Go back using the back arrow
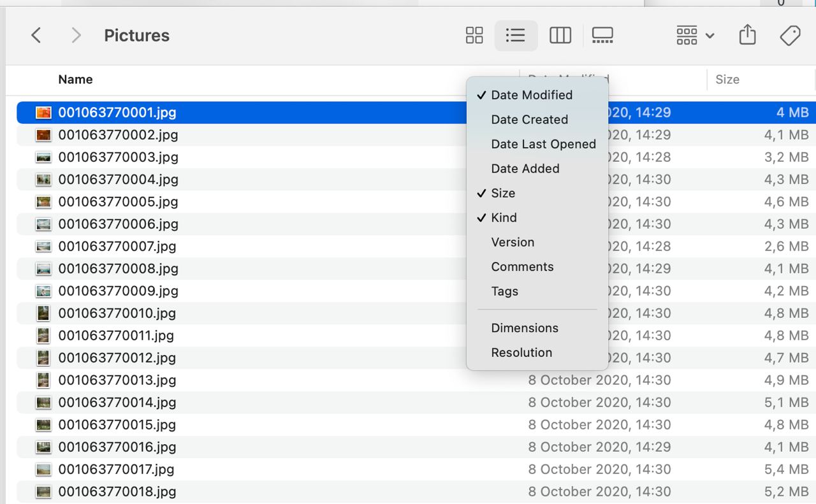Viewport: 816px width, 504px height. click(36, 36)
